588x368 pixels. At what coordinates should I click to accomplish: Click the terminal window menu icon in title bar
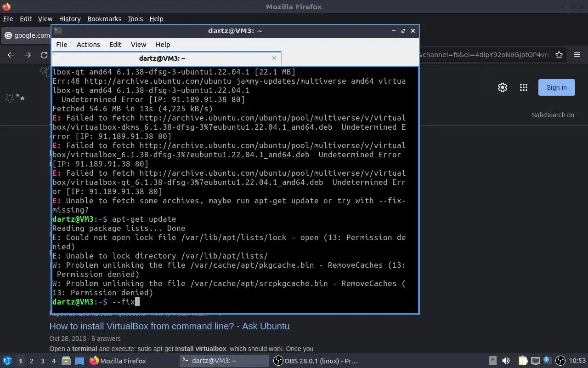pyautogui.click(x=57, y=31)
